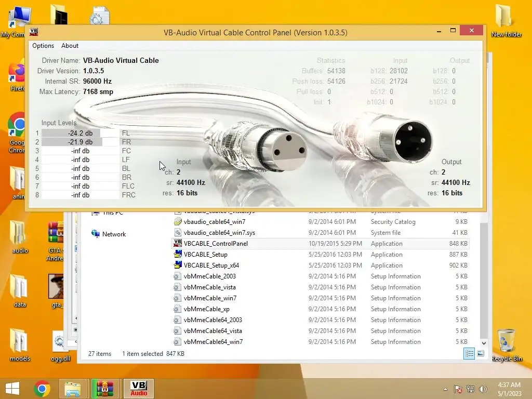This screenshot has width=532, height=399.
Task: Select vbMmeCable64_vista file
Action: [321, 330]
